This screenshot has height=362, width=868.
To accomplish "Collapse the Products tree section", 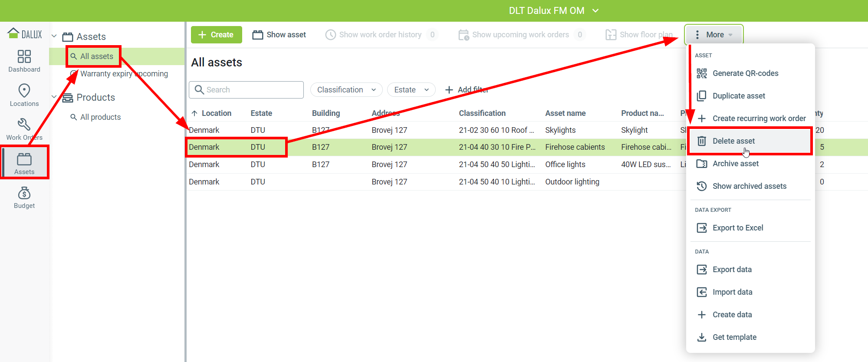I will [x=54, y=97].
